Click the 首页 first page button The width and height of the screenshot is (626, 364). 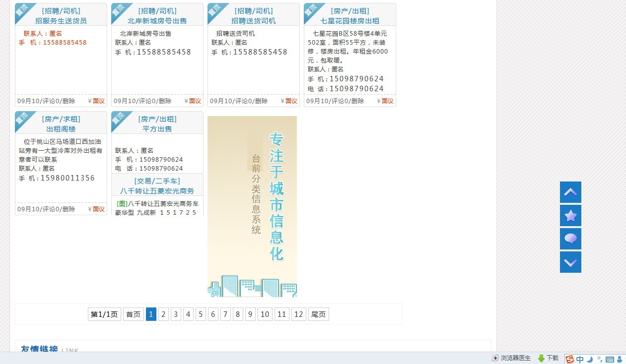click(133, 314)
